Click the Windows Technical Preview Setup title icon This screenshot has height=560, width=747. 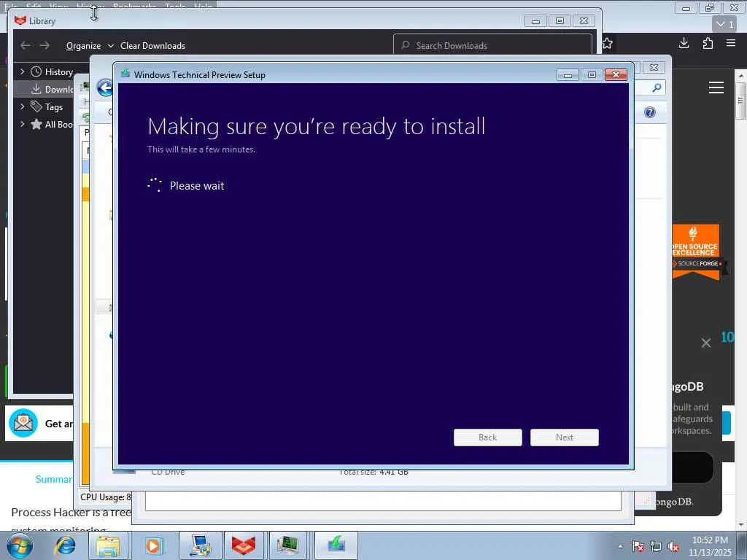[125, 74]
